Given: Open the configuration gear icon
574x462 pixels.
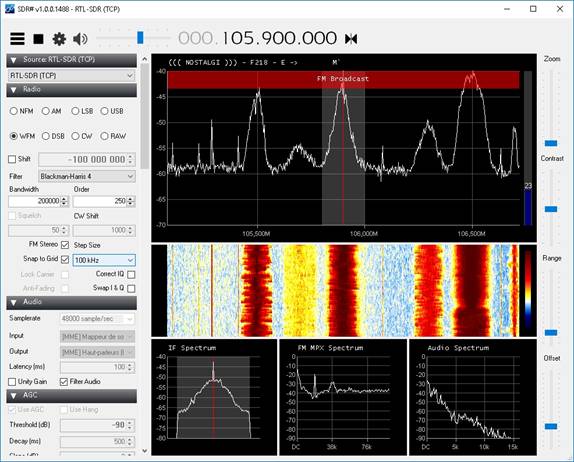Looking at the screenshot, I should coord(59,39).
